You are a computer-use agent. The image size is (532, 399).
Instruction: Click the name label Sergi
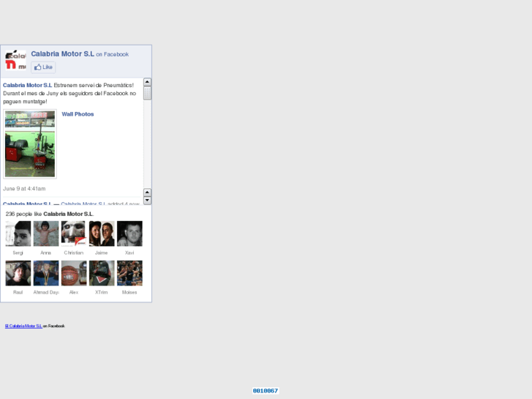pyautogui.click(x=18, y=253)
